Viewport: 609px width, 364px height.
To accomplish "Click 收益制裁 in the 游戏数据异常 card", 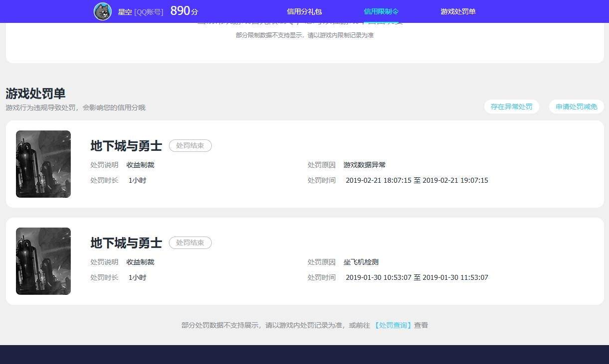I will coord(140,165).
